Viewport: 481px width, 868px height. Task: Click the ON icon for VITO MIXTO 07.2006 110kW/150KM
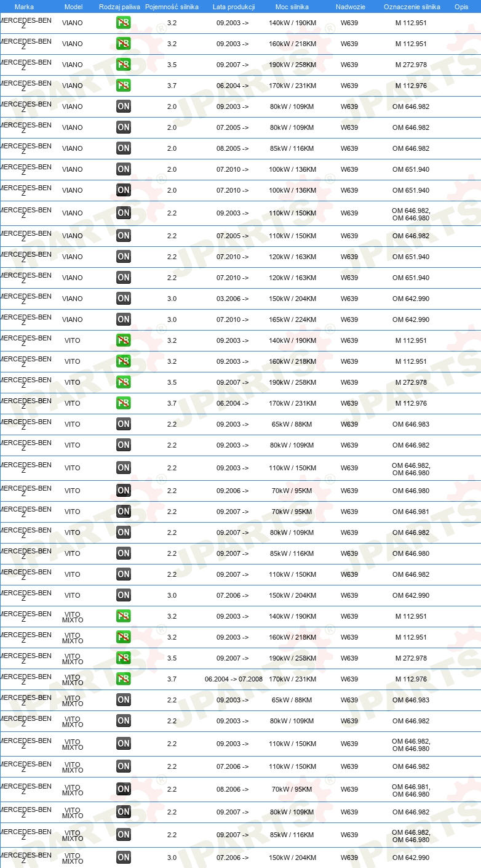coord(123,766)
